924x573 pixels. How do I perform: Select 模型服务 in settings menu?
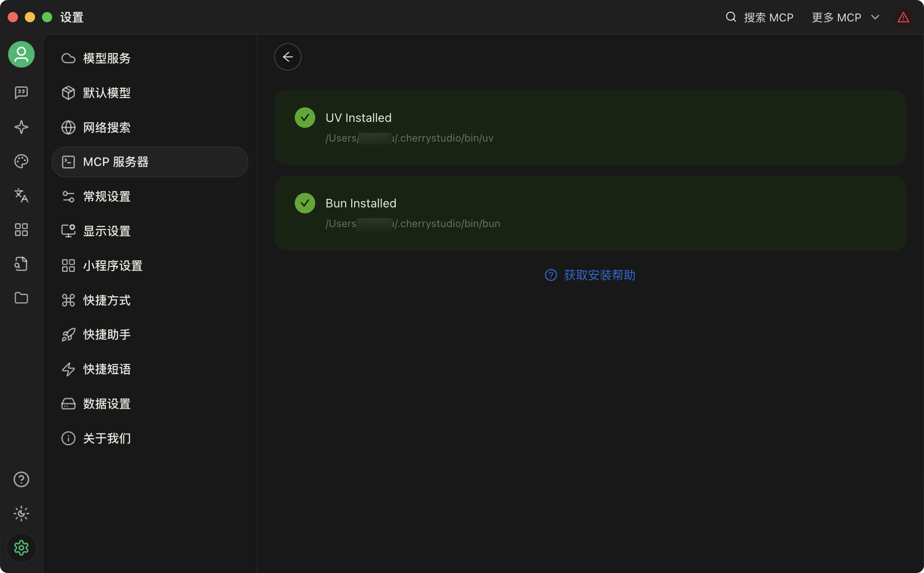pyautogui.click(x=107, y=58)
